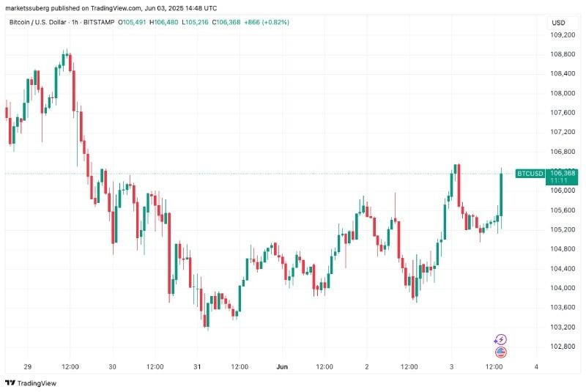Click the Jun date marker on time axis
Image resolution: width=586 pixels, height=392 pixels.
click(x=282, y=366)
